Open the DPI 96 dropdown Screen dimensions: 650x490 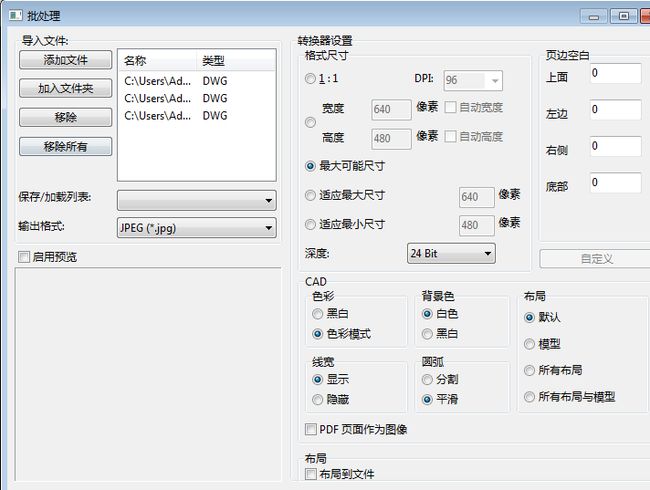point(473,80)
